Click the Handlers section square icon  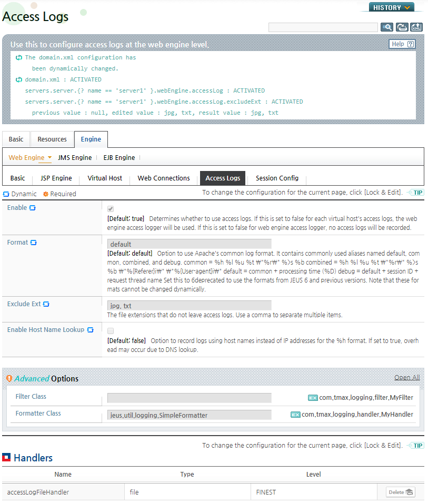pyautogui.click(x=6, y=457)
